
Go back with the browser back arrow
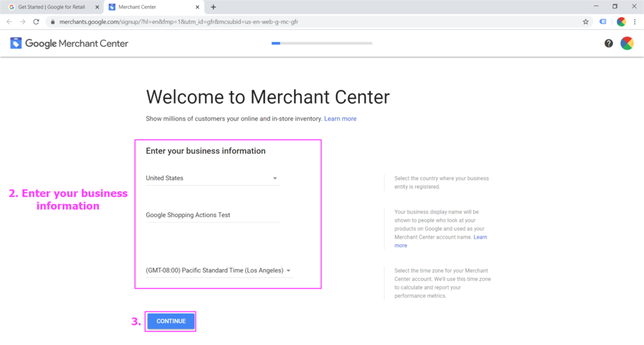(9, 22)
